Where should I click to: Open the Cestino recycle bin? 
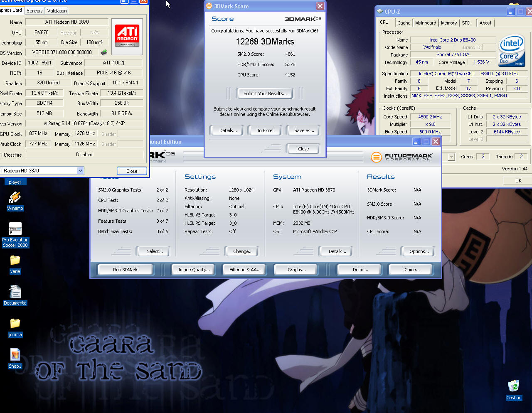click(514, 386)
